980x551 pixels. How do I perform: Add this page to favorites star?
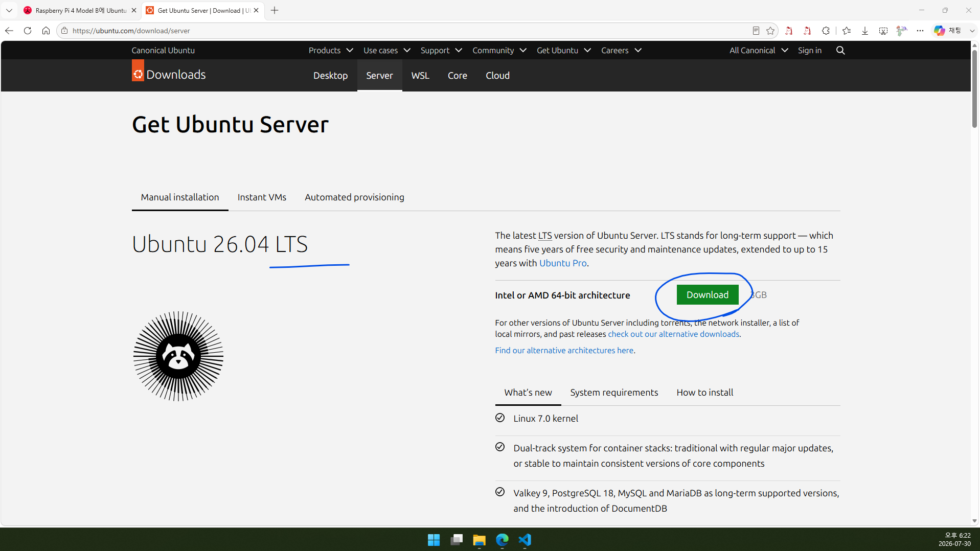[770, 31]
